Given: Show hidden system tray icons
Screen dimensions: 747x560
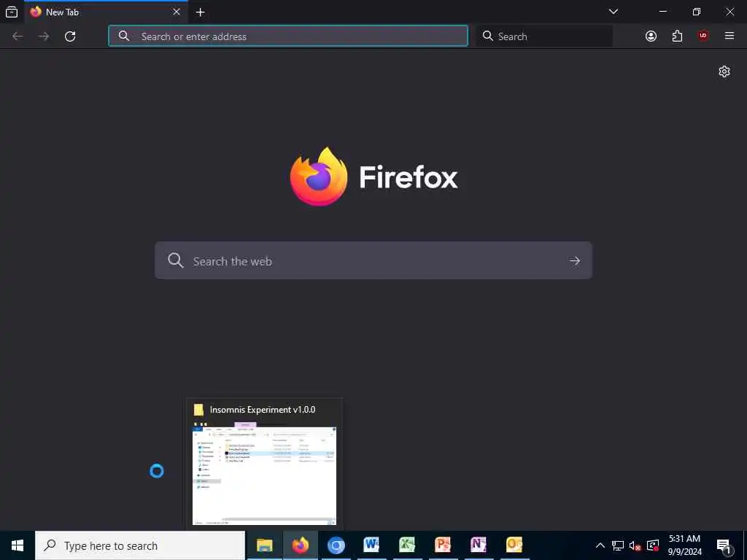Looking at the screenshot, I should click(600, 545).
